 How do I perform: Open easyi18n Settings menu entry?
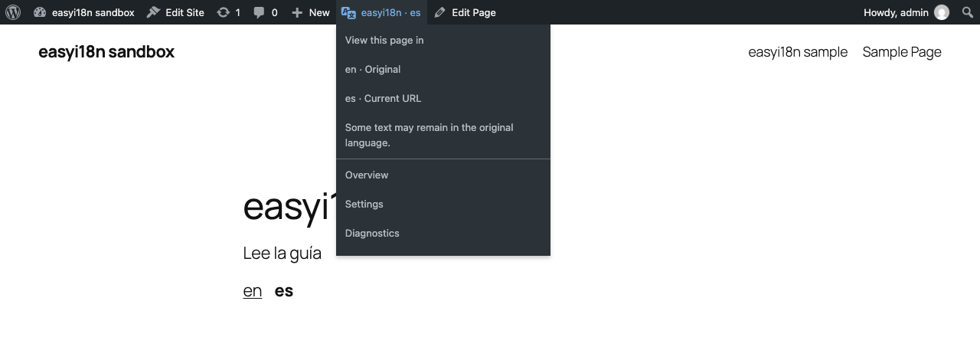coord(443,204)
